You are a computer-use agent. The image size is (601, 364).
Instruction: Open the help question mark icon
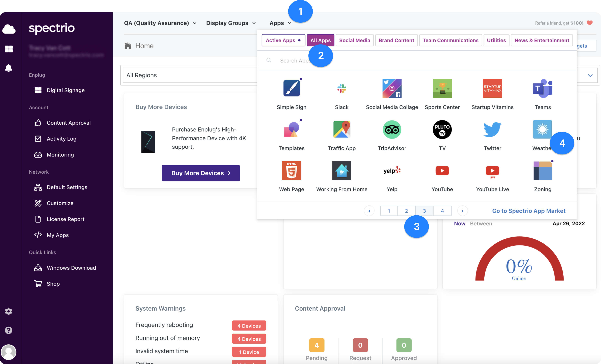pos(9,330)
